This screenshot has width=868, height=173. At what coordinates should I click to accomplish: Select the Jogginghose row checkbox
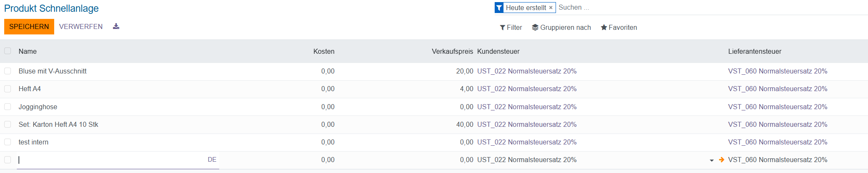pyautogui.click(x=8, y=107)
